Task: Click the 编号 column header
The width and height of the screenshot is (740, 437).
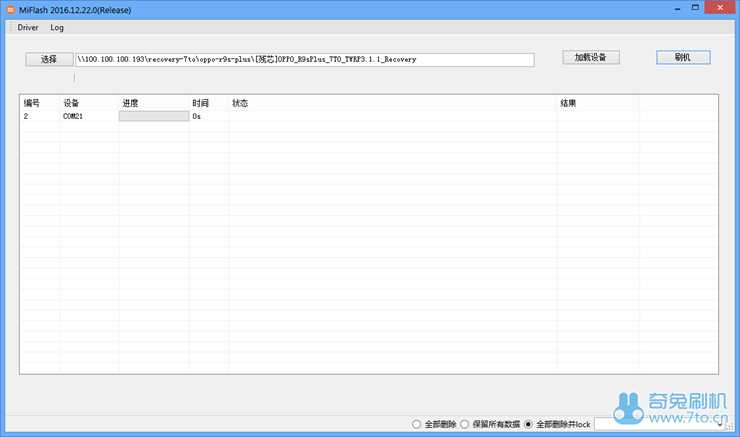Action: 32,103
